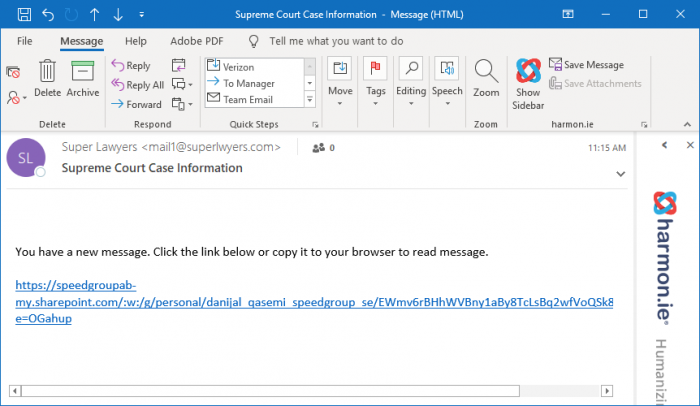This screenshot has width=700, height=406.
Task: Click Show Sidebar harmon.ie icon
Action: (x=529, y=82)
